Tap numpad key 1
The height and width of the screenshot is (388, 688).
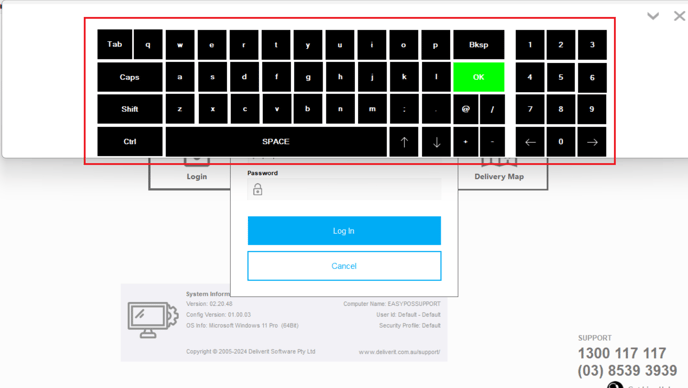[530, 45]
